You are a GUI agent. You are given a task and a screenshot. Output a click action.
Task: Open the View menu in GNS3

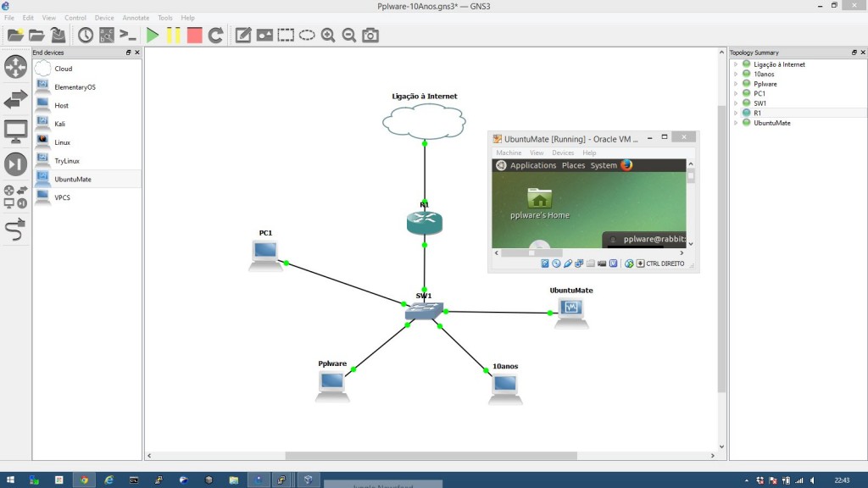click(48, 18)
